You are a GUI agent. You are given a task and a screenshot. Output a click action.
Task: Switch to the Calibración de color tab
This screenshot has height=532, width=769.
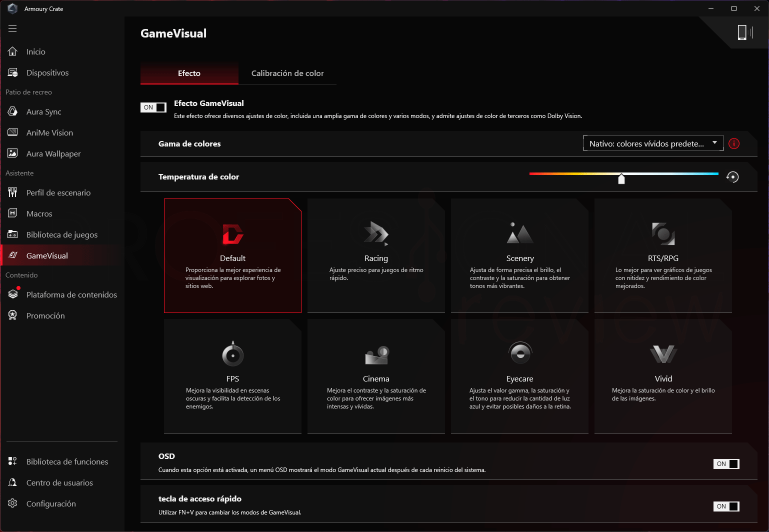coord(287,73)
